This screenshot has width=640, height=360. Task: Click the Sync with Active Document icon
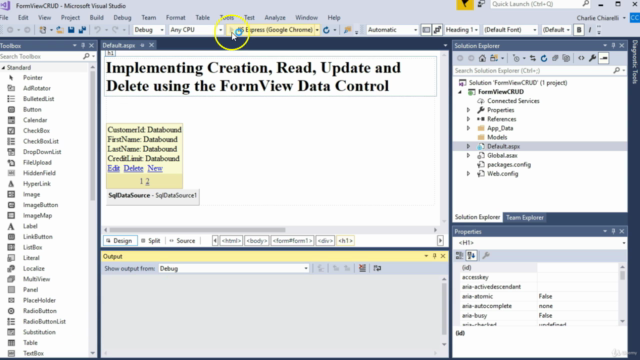point(533,58)
